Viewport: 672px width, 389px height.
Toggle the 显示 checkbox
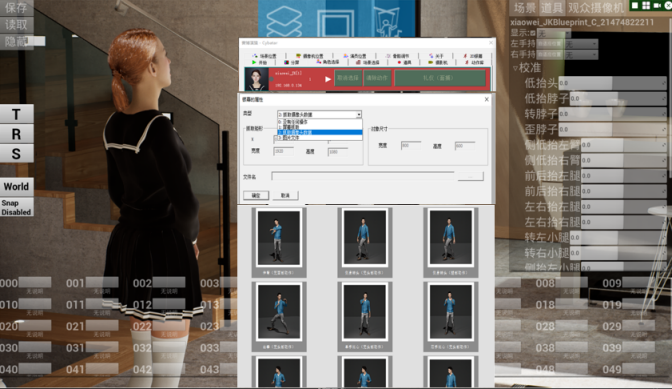click(533, 33)
